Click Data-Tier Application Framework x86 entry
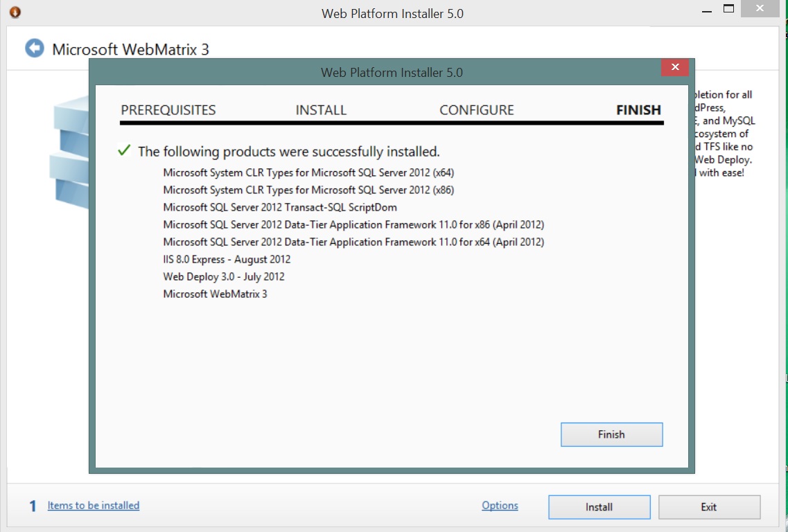The image size is (788, 532). click(353, 224)
